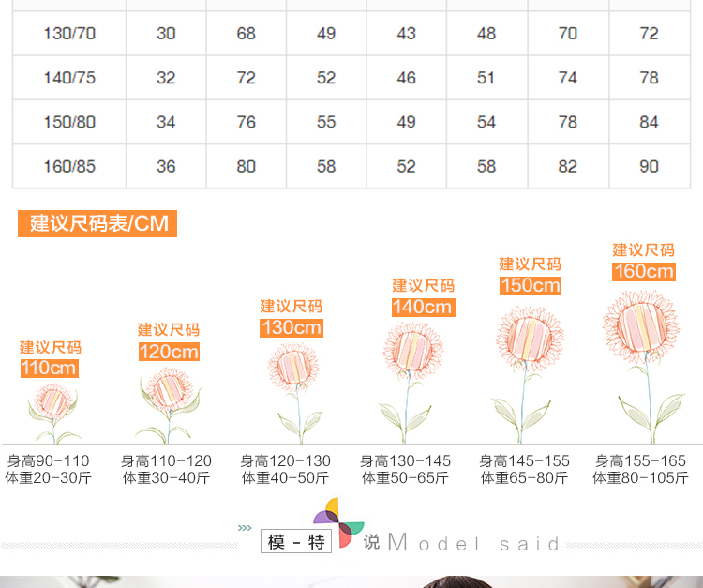703x588 pixels.
Task: Select the 160cm orange size tag
Action: 644,271
